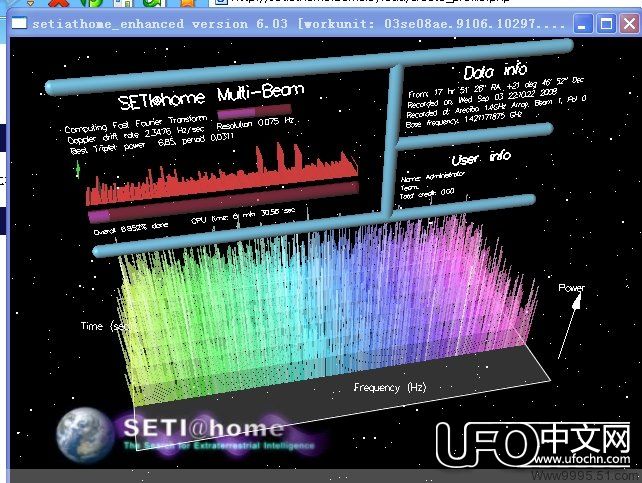This screenshot has width=642, height=483.
Task: Click the Frequency (Hz) axis label
Action: 390,387
